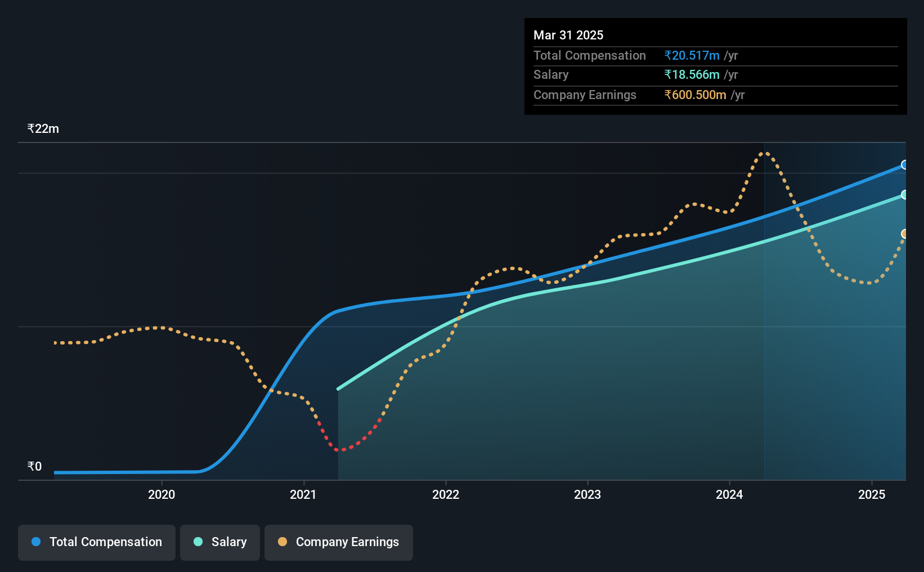
Task: Click the 2022 x-axis label
Action: [x=446, y=494]
